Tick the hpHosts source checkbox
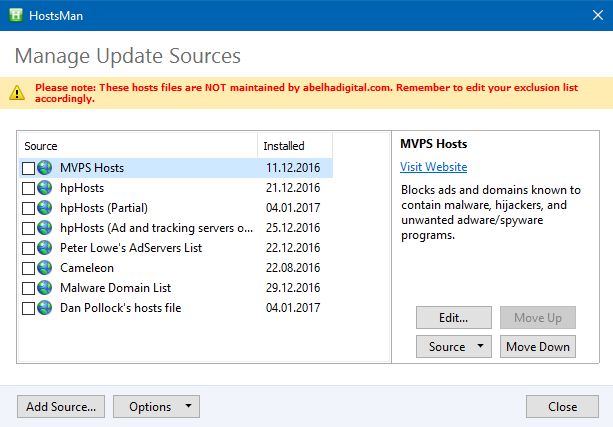 (x=28, y=188)
